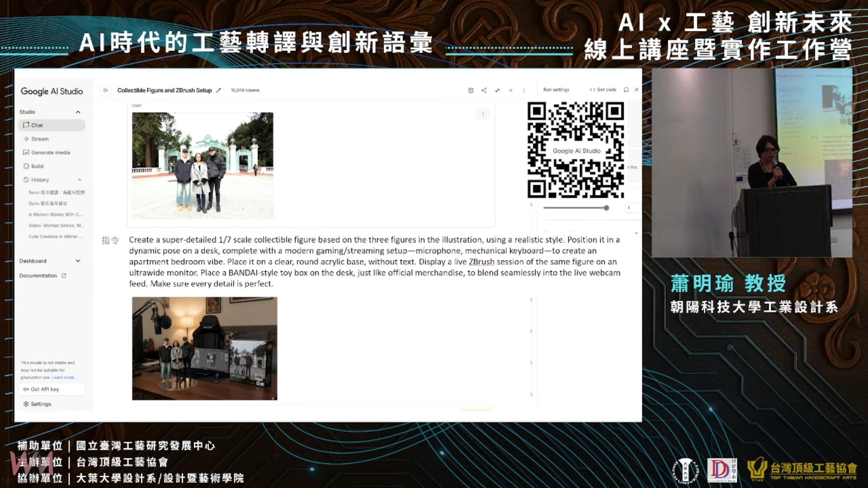Open history item 'Video: Woman Smiles, W...'

56,225
